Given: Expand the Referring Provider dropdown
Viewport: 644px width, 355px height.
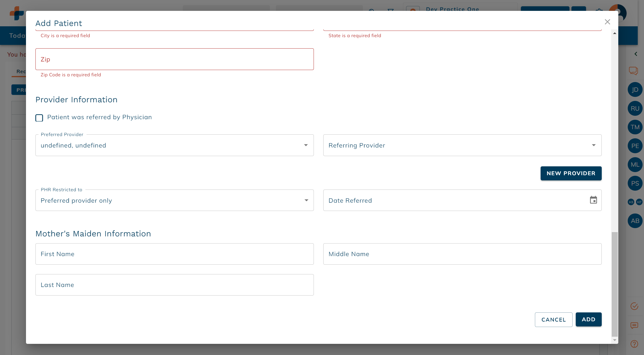Looking at the screenshot, I should point(594,145).
